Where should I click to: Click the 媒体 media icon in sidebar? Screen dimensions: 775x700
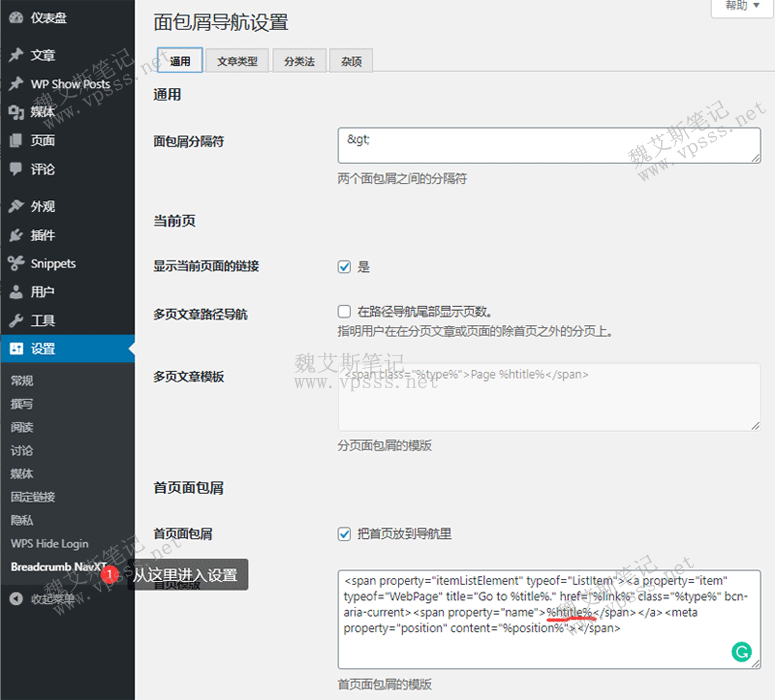pos(16,112)
